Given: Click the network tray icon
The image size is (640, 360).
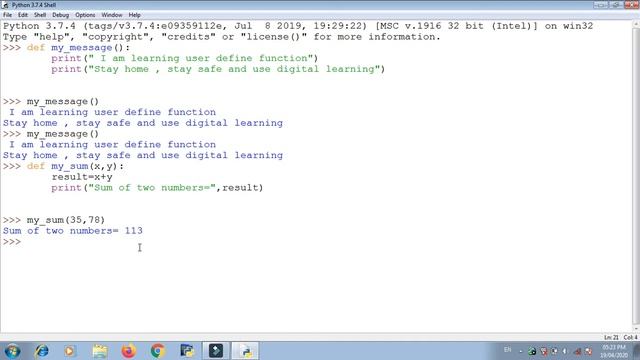Looking at the screenshot, I should click(x=577, y=351).
